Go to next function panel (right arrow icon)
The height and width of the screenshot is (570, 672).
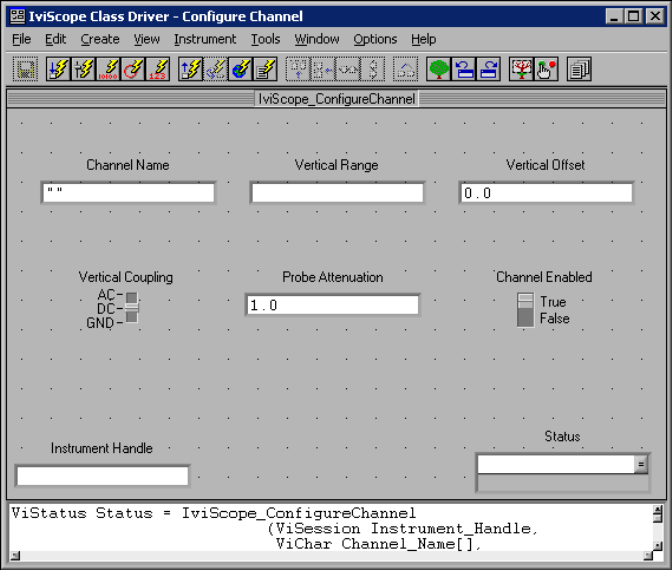coord(488,69)
